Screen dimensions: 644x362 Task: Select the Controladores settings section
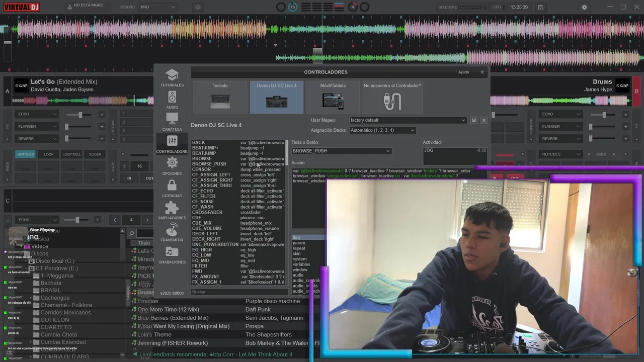172,144
